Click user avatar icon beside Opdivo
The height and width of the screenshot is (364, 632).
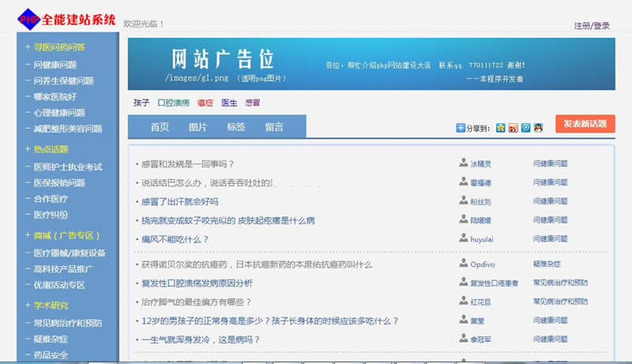point(464,263)
